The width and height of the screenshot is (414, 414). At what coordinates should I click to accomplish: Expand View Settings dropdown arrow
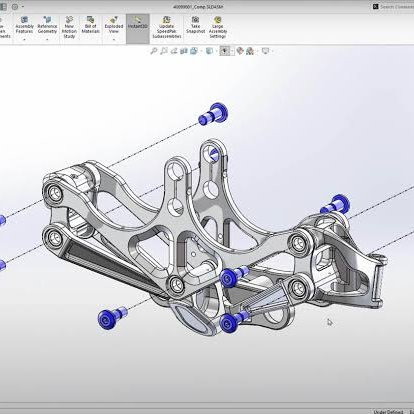pyautogui.click(x=272, y=51)
